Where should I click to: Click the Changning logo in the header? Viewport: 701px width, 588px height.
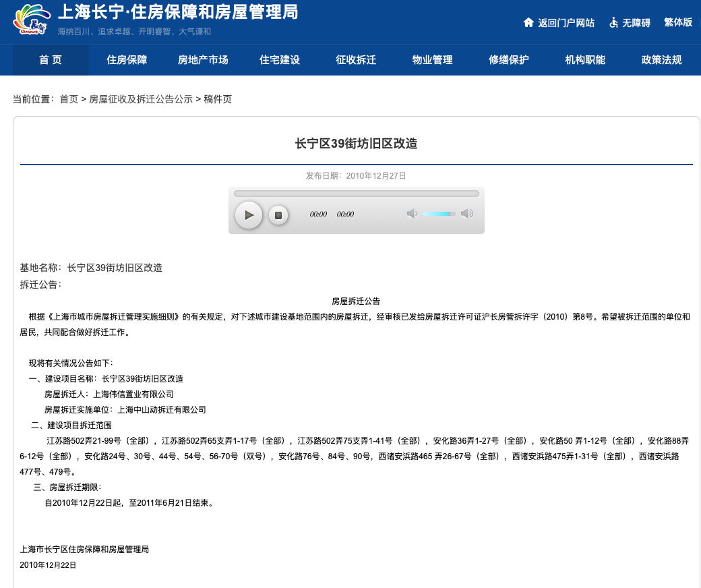pyautogui.click(x=32, y=21)
